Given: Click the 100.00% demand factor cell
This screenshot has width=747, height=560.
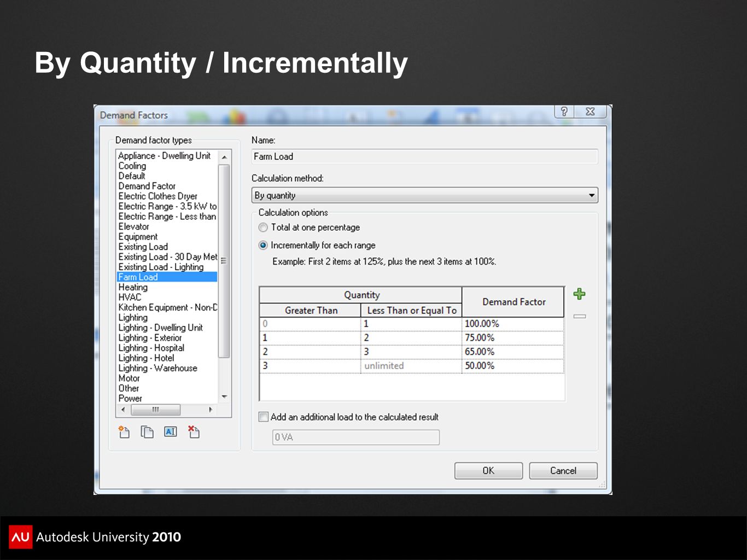Looking at the screenshot, I should (x=513, y=324).
